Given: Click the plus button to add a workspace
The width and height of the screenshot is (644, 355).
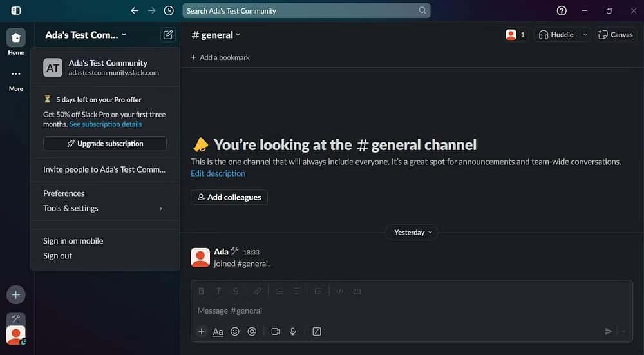Looking at the screenshot, I should (x=15, y=294).
